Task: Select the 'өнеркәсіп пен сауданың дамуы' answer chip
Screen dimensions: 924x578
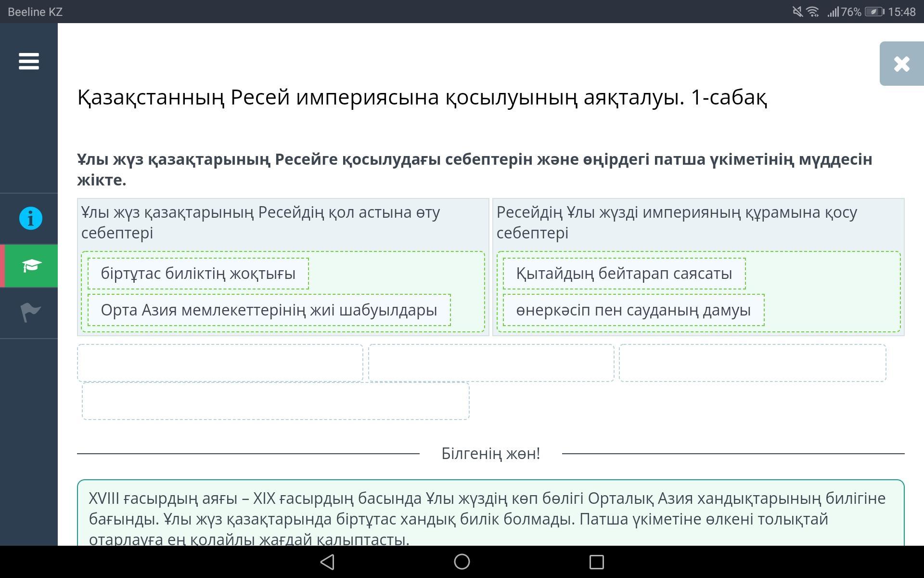Action: (x=633, y=310)
